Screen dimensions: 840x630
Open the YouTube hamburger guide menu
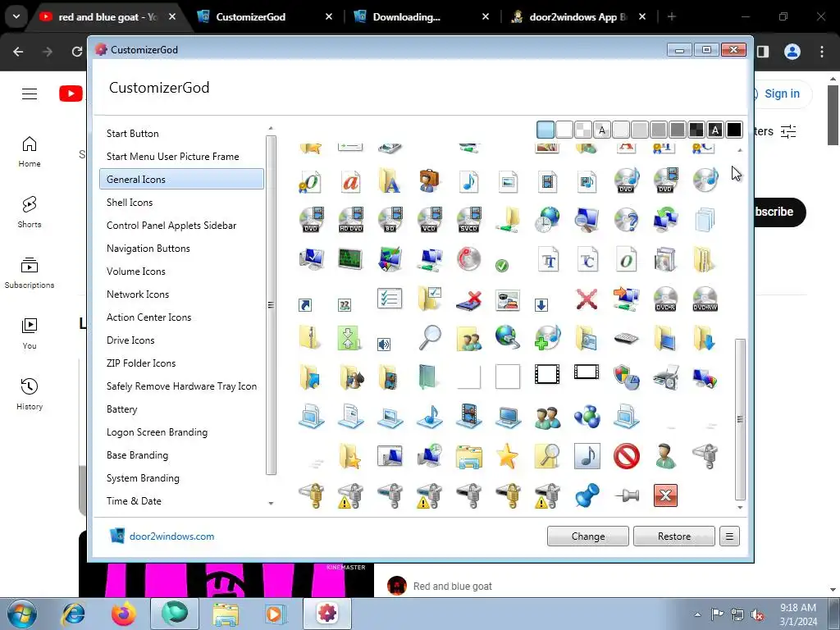coord(30,94)
